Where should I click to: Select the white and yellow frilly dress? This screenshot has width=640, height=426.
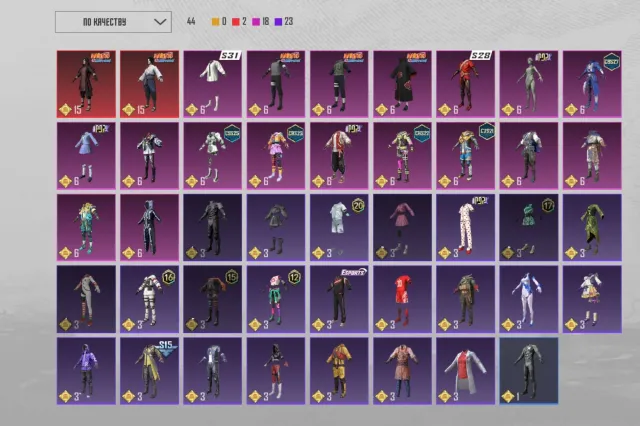592,300
